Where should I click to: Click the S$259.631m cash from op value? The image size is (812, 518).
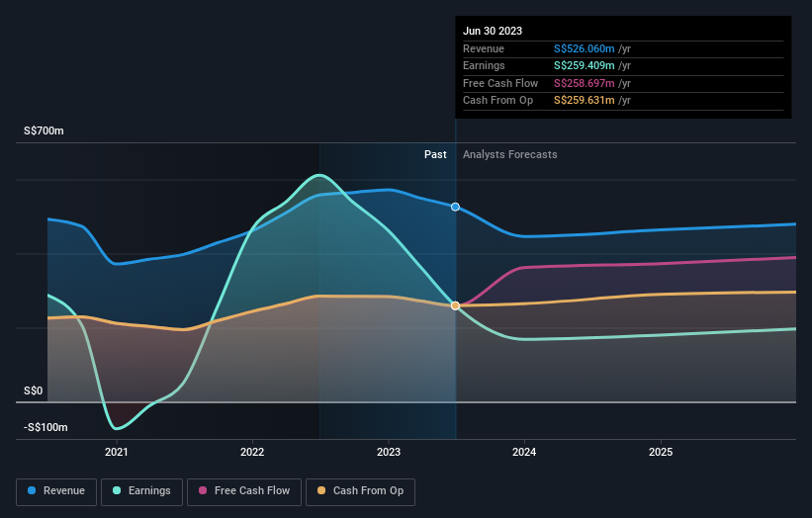click(585, 101)
